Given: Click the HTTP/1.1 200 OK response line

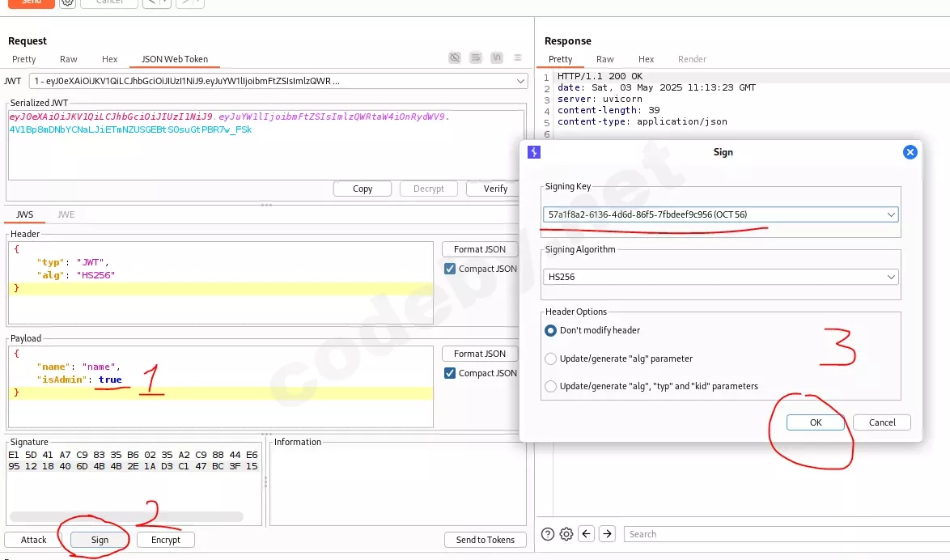Looking at the screenshot, I should coord(600,76).
